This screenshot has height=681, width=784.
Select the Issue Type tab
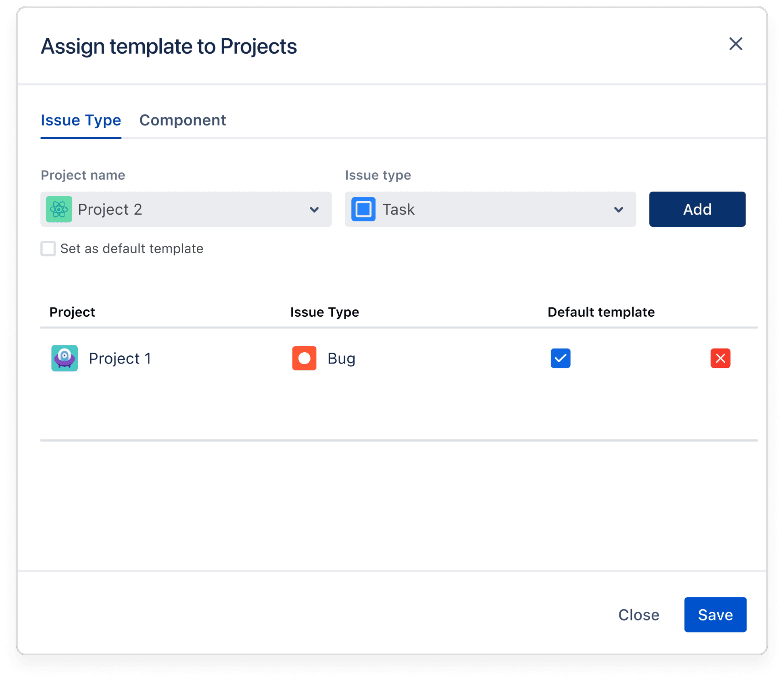[81, 120]
